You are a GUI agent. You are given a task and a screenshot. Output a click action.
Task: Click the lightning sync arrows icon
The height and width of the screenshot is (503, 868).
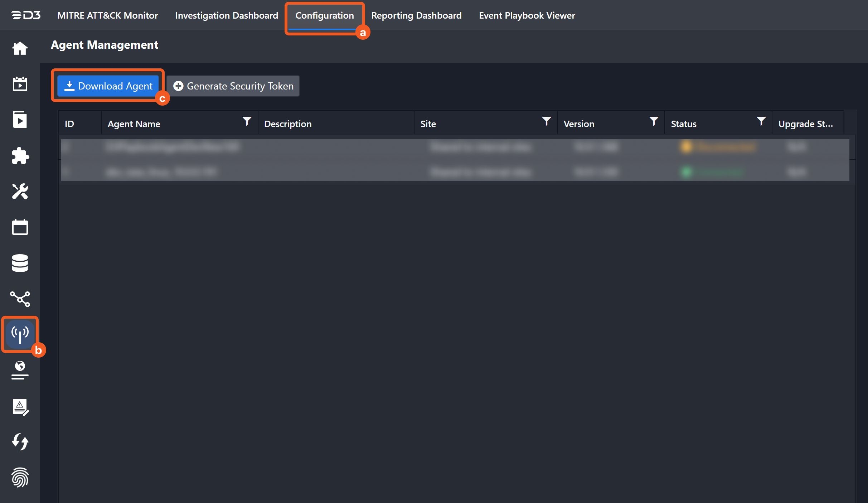click(x=20, y=442)
